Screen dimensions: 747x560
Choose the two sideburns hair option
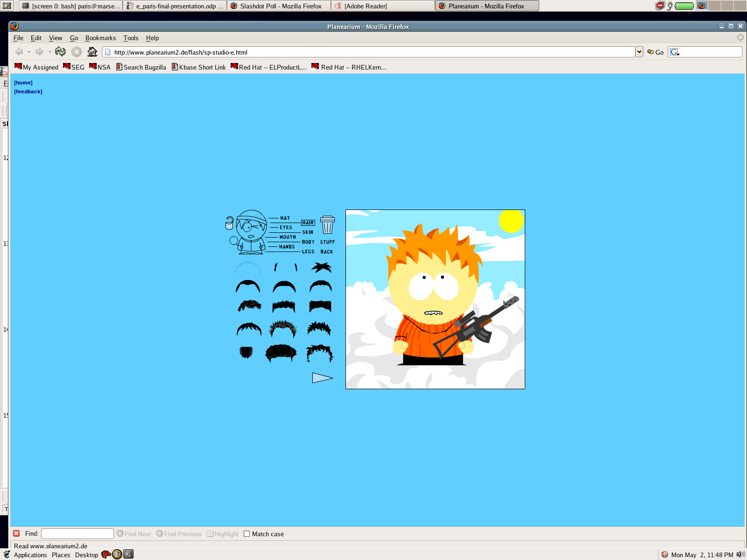point(285,267)
